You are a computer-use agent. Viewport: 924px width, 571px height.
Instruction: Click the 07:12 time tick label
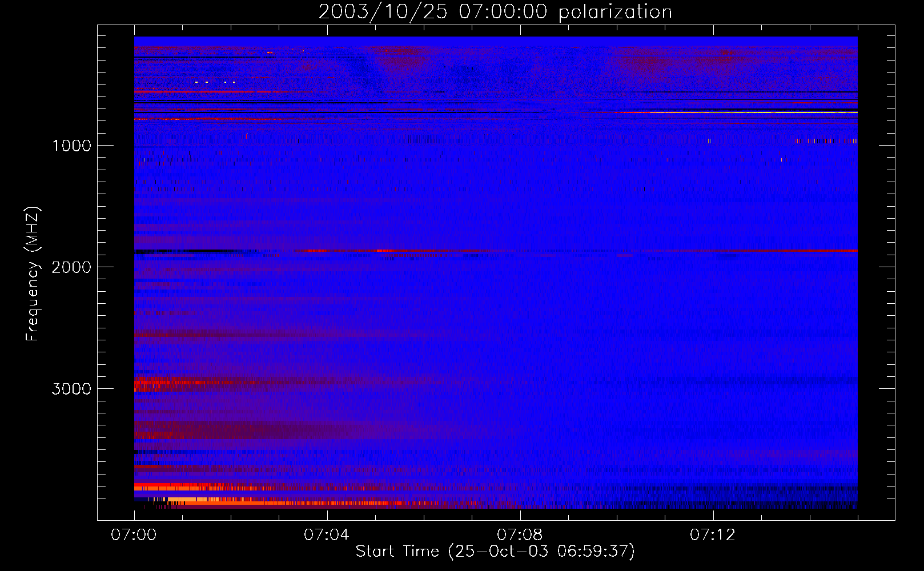click(x=713, y=535)
